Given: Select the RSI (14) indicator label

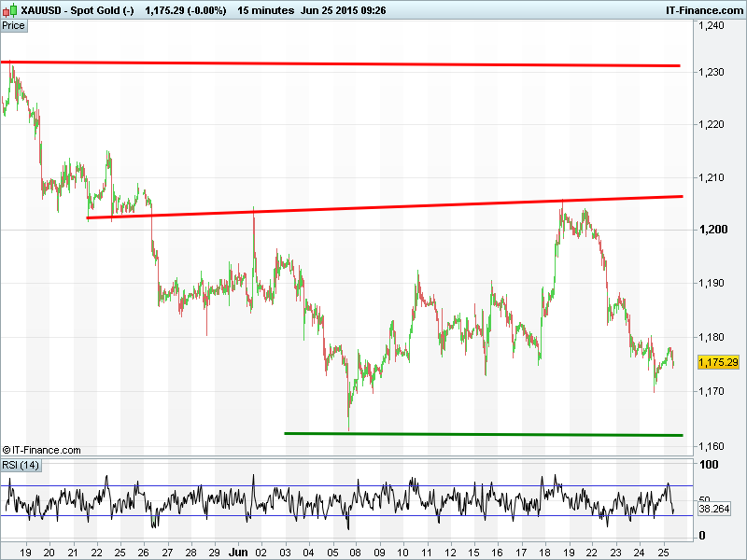Looking at the screenshot, I should coord(21,465).
